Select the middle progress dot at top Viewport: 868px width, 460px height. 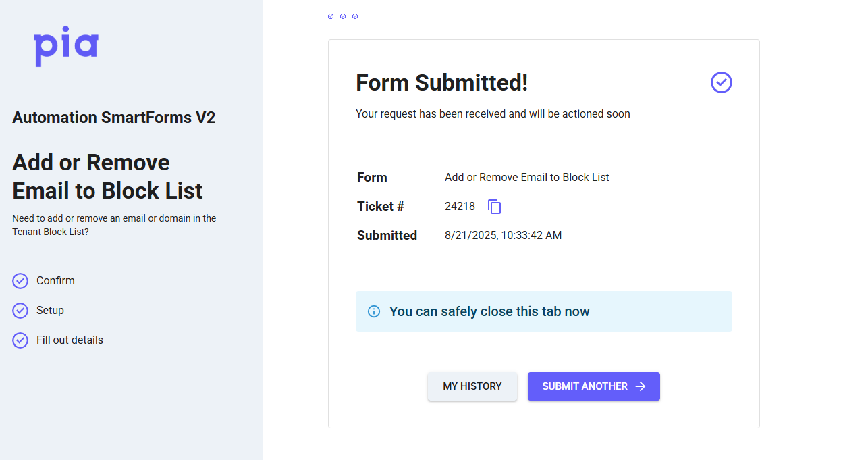(x=343, y=16)
